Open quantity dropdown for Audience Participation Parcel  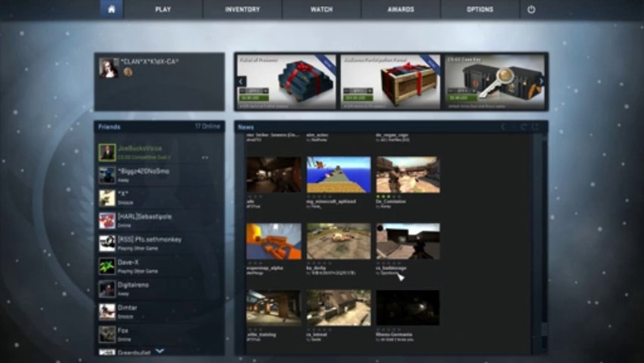(x=357, y=91)
